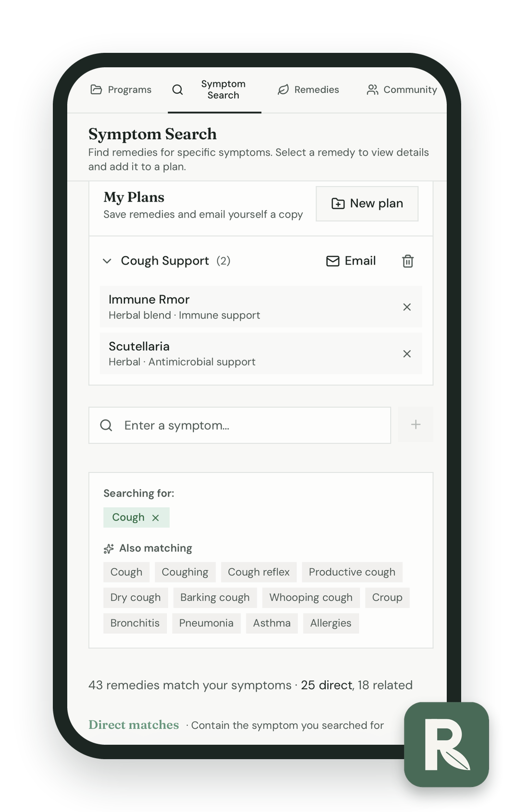
Task: Select the Croup chip
Action: pos(387,598)
